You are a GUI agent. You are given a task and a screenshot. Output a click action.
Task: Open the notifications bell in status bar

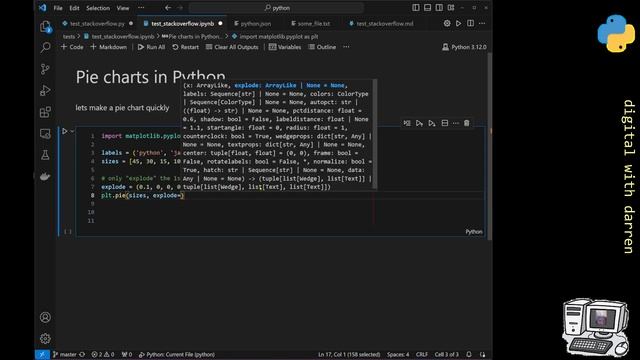(x=469, y=355)
